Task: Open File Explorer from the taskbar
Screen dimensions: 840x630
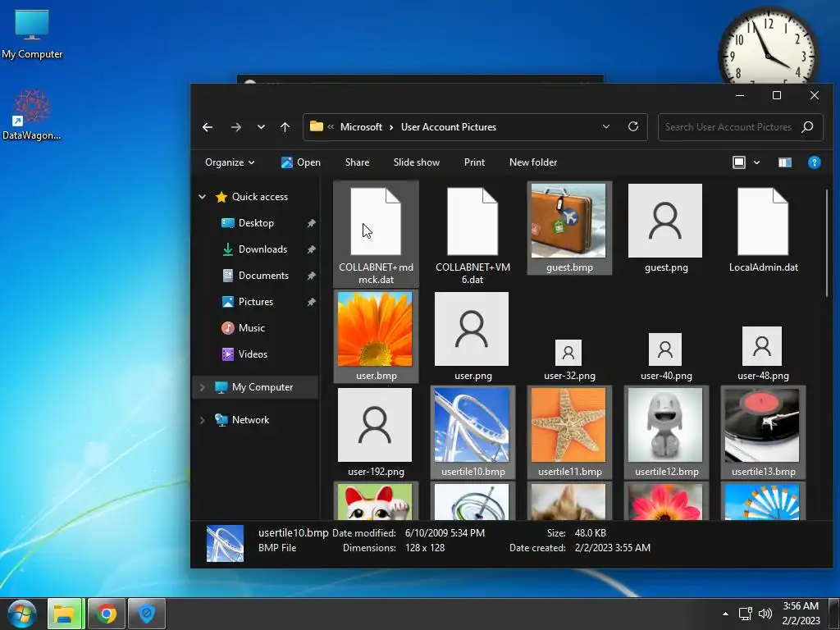Action: 64,614
